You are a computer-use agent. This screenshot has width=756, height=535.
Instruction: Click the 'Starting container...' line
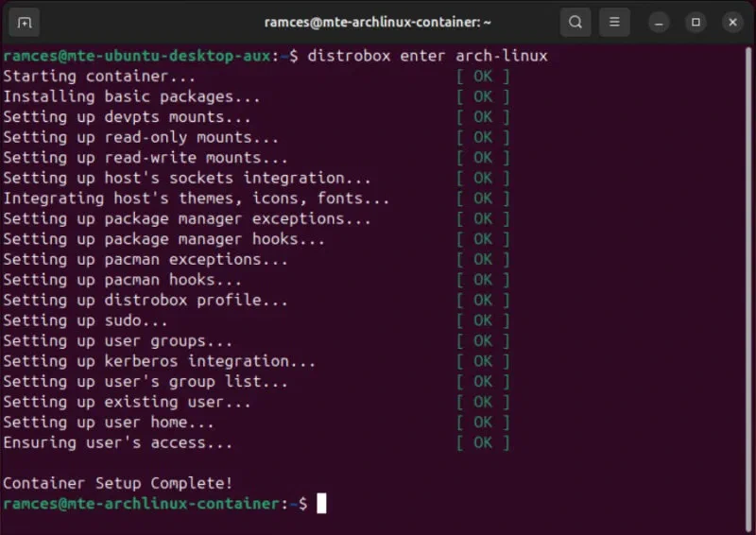point(99,76)
